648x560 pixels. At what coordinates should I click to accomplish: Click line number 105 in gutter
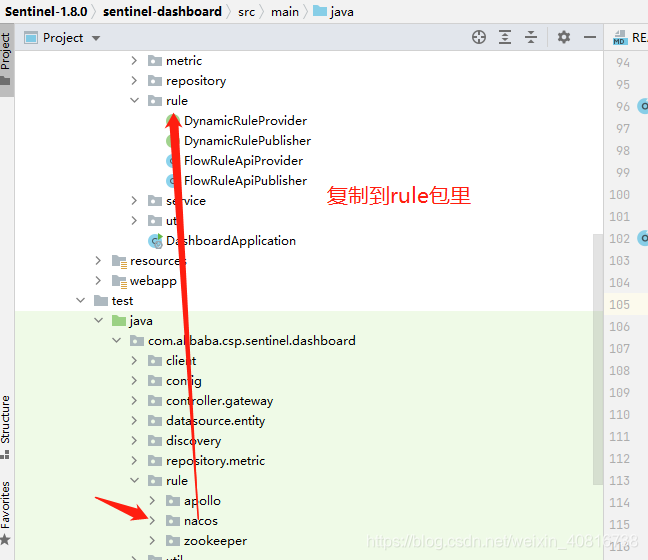coord(619,305)
